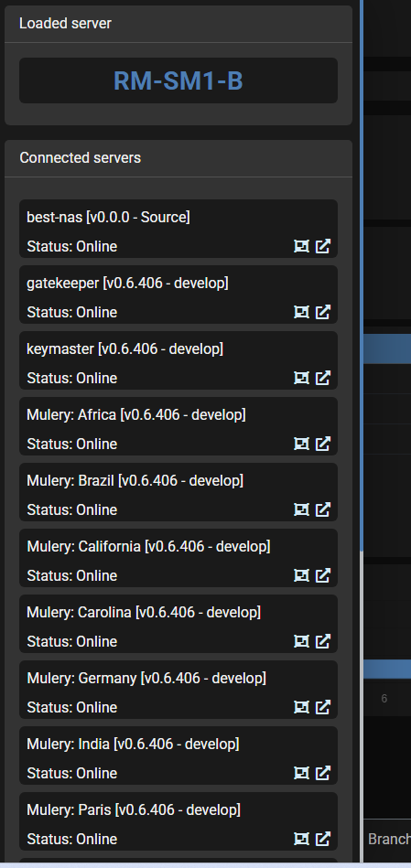Open Mulery: India via external-link icon
The height and width of the screenshot is (868, 411).
(x=323, y=774)
